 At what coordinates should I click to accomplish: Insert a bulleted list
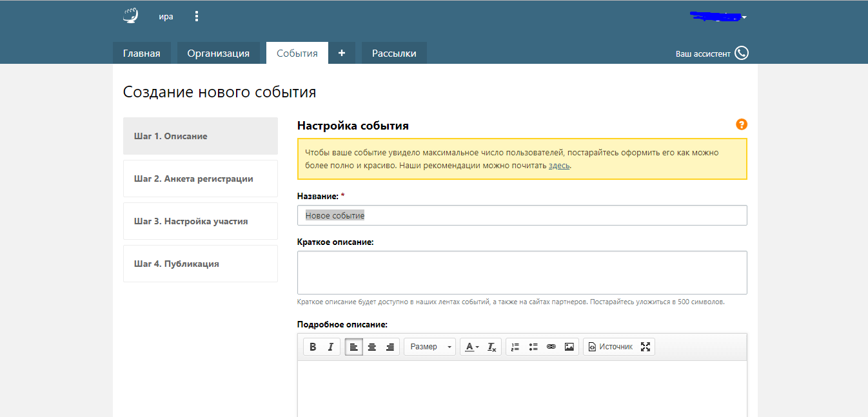tap(533, 347)
